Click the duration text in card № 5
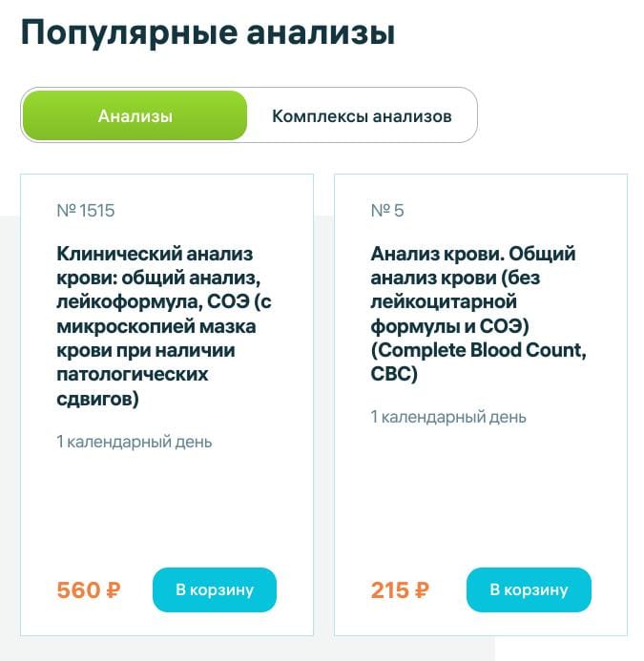 click(448, 418)
